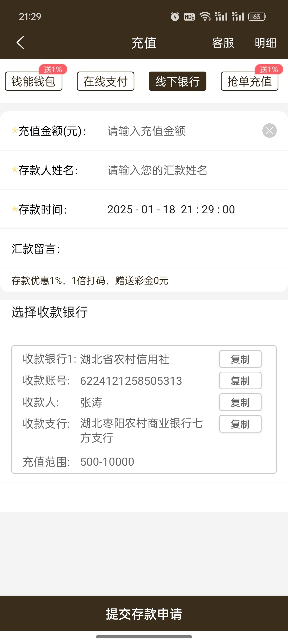Image resolution: width=288 pixels, height=644 pixels.
Task: Open 明细 transaction details
Action: (x=265, y=43)
